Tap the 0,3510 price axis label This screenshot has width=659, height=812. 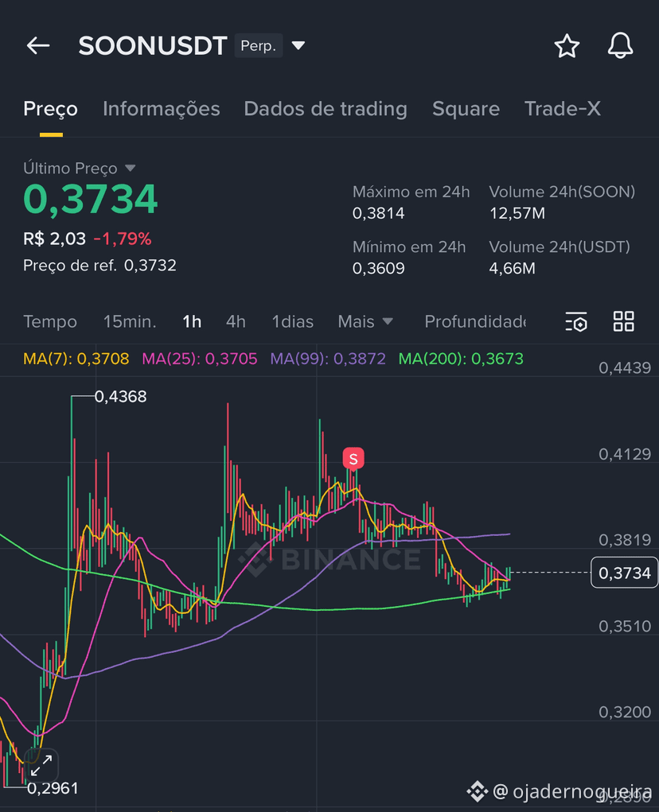pyautogui.click(x=624, y=627)
